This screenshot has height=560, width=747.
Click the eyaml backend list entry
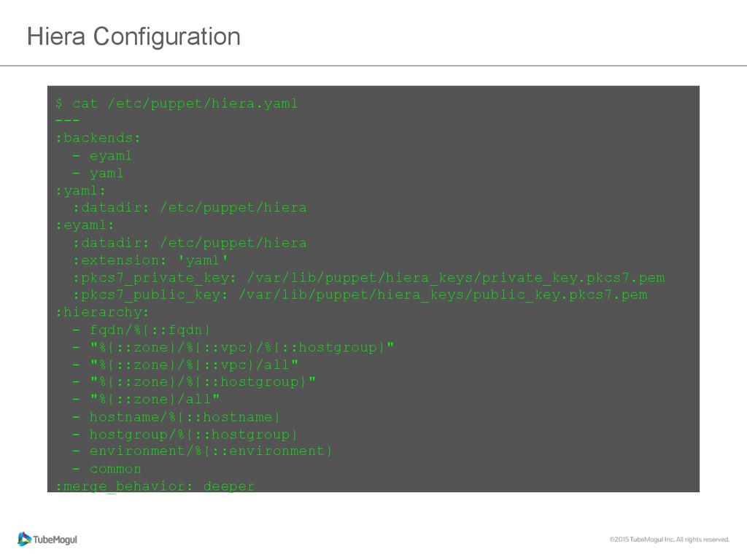[x=110, y=155]
